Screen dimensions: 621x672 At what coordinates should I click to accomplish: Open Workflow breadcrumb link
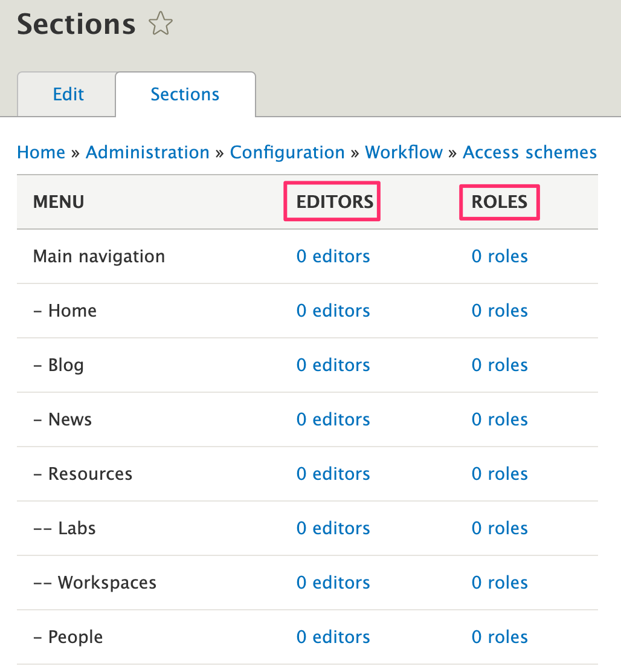pos(404,152)
